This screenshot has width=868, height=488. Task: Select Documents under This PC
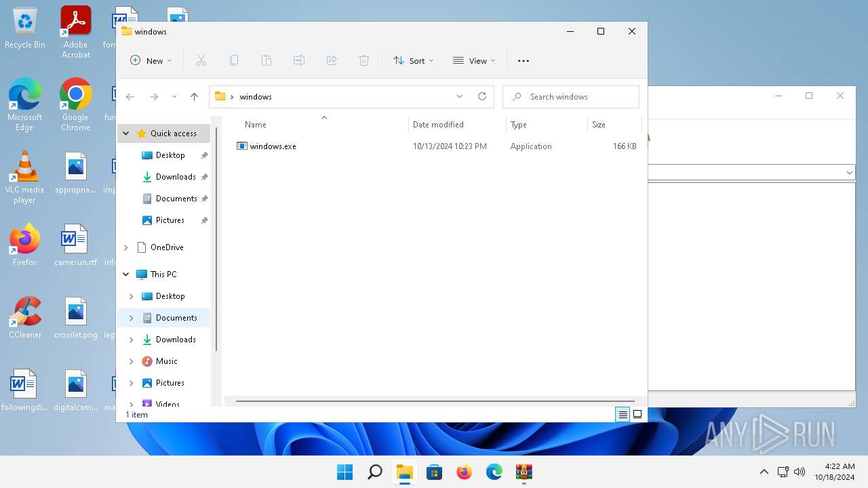tap(176, 318)
